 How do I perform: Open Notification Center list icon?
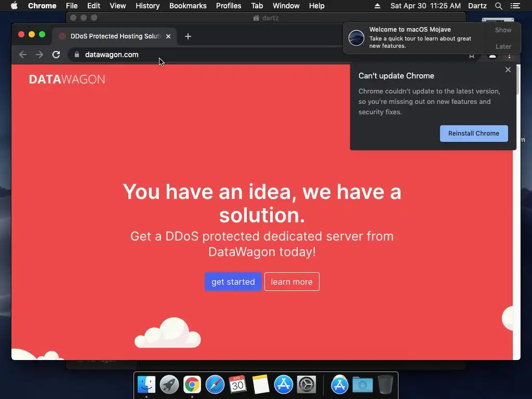tap(515, 6)
